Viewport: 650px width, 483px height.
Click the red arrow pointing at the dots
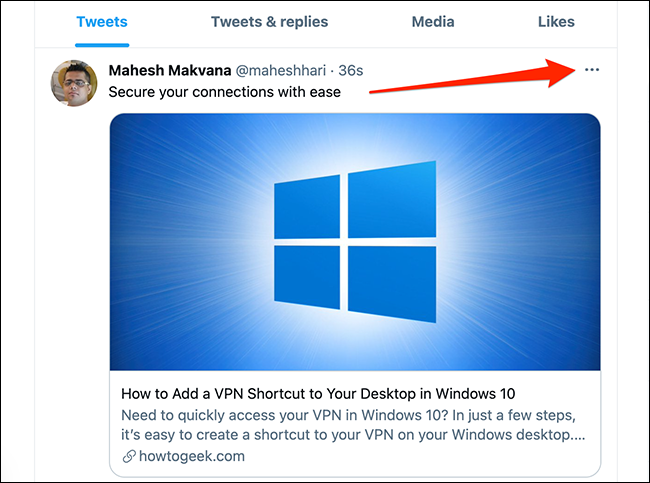click(470, 78)
